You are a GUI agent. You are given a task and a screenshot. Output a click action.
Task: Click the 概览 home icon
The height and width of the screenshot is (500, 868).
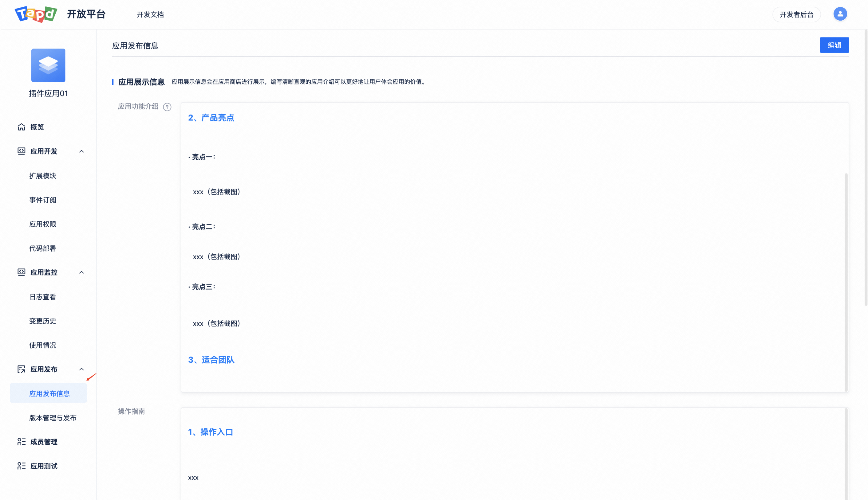(x=21, y=127)
